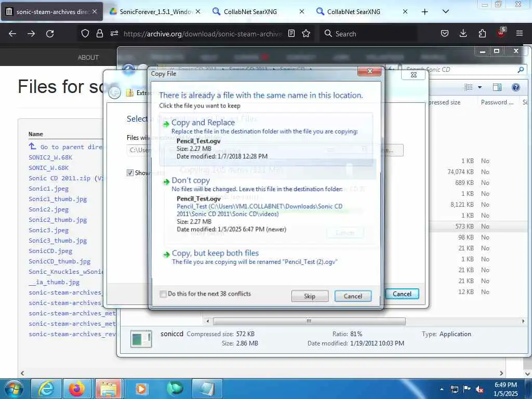Open Action Center flag tray icon

coord(467,389)
